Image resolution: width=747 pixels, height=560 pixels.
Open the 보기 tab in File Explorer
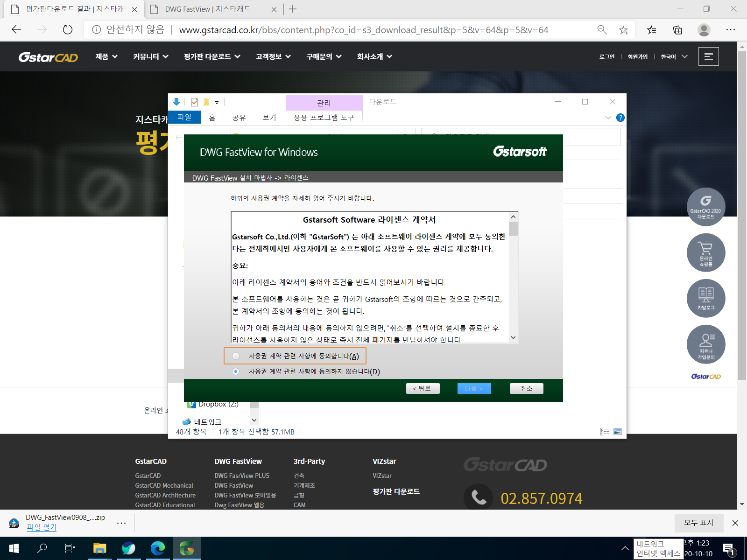pyautogui.click(x=269, y=117)
